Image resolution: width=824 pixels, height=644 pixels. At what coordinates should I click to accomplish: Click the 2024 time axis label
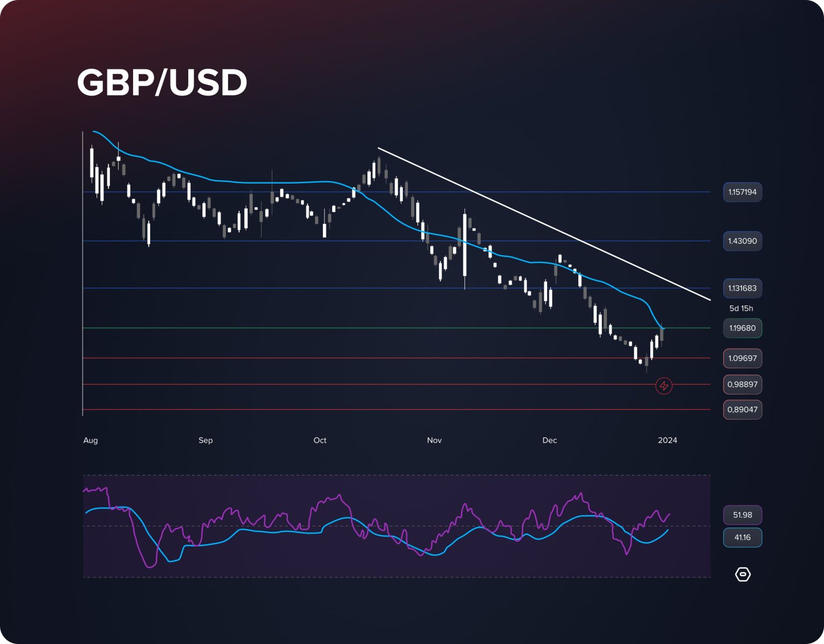pyautogui.click(x=667, y=440)
